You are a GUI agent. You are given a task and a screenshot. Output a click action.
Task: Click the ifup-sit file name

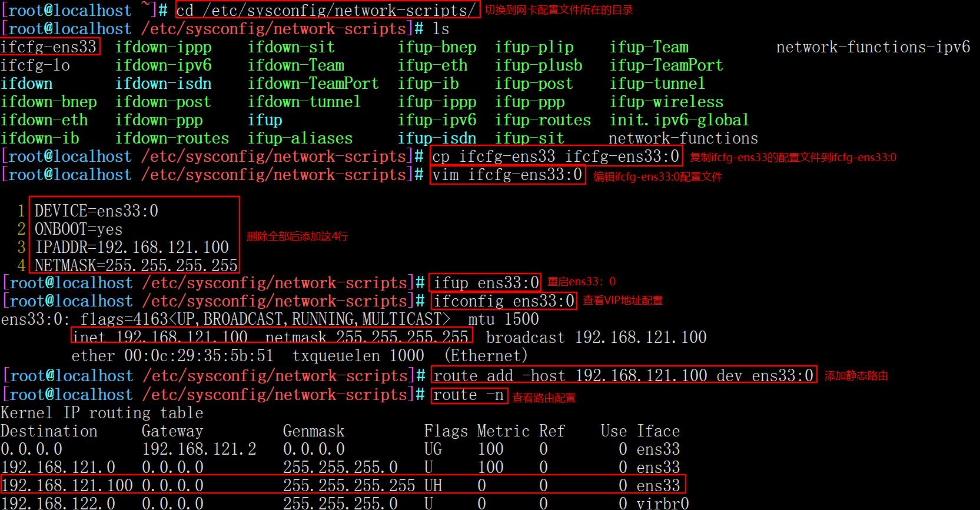click(x=530, y=138)
